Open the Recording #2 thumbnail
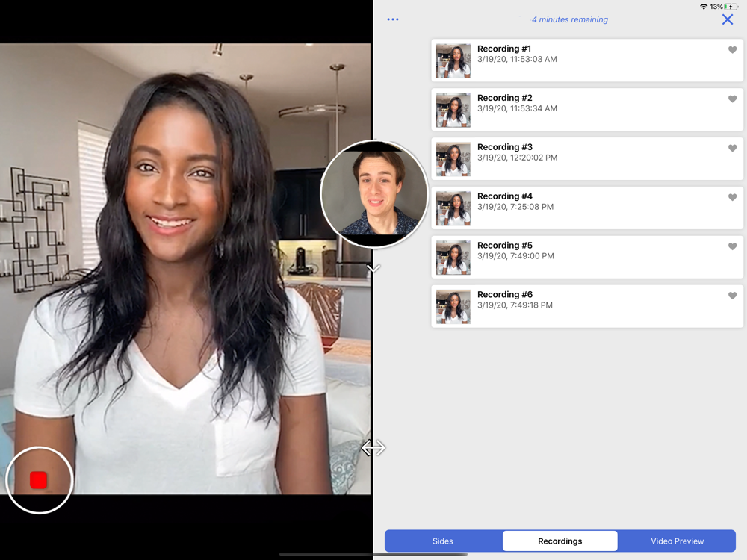 tap(453, 110)
